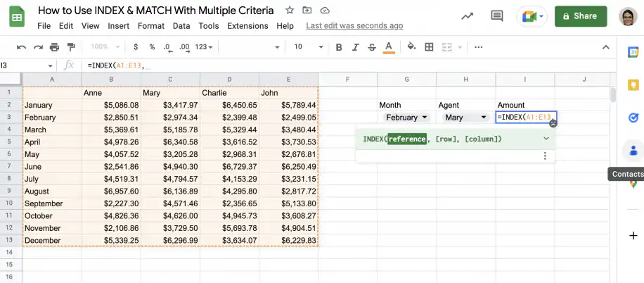Decrease decimal places
Viewport: 644px width, 283px height.
[x=167, y=47]
